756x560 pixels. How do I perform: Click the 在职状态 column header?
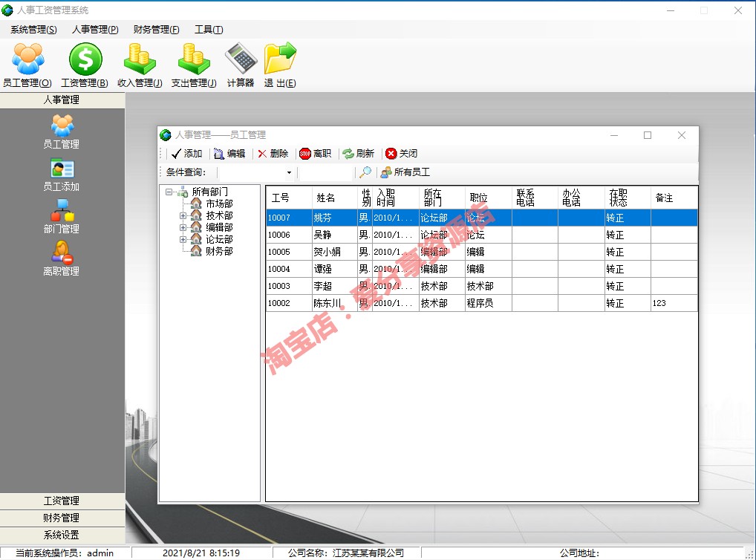pos(628,198)
